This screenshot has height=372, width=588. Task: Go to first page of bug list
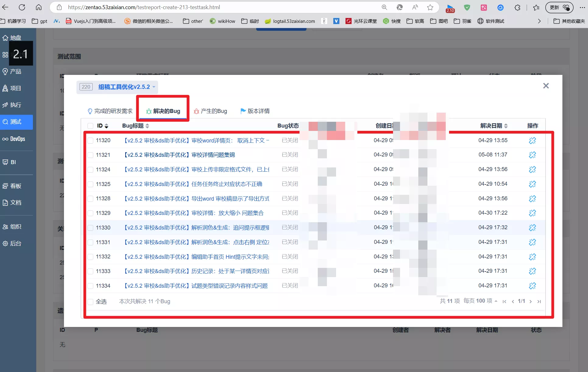504,301
